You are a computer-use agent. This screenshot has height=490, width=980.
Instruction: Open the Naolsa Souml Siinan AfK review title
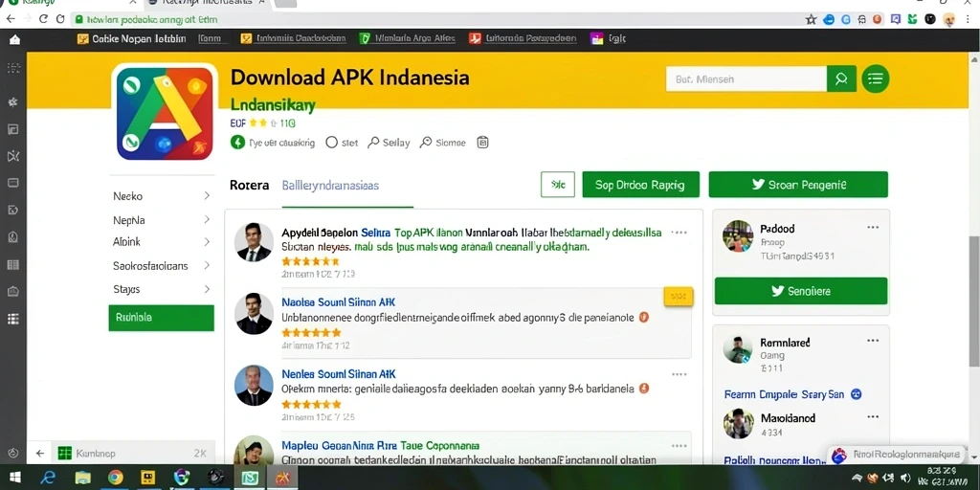(x=339, y=301)
